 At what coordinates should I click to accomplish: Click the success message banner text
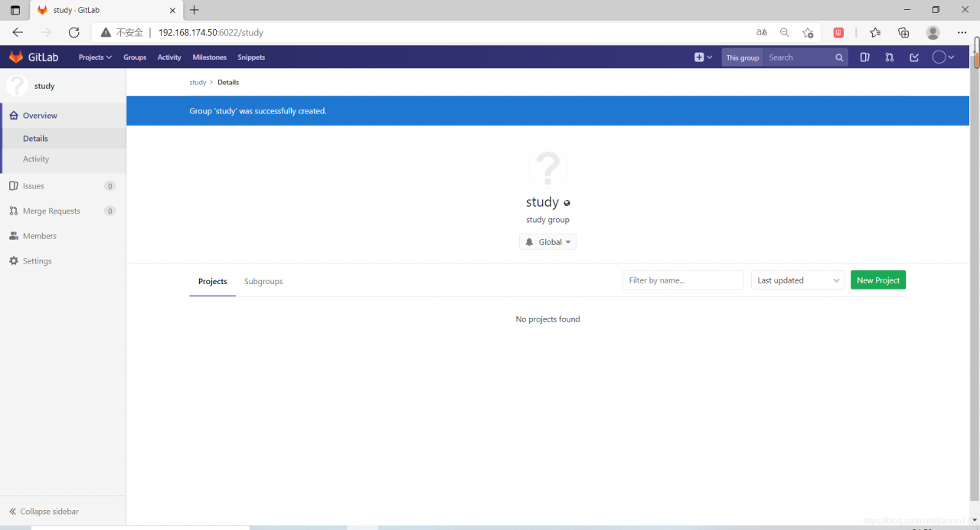pyautogui.click(x=258, y=111)
